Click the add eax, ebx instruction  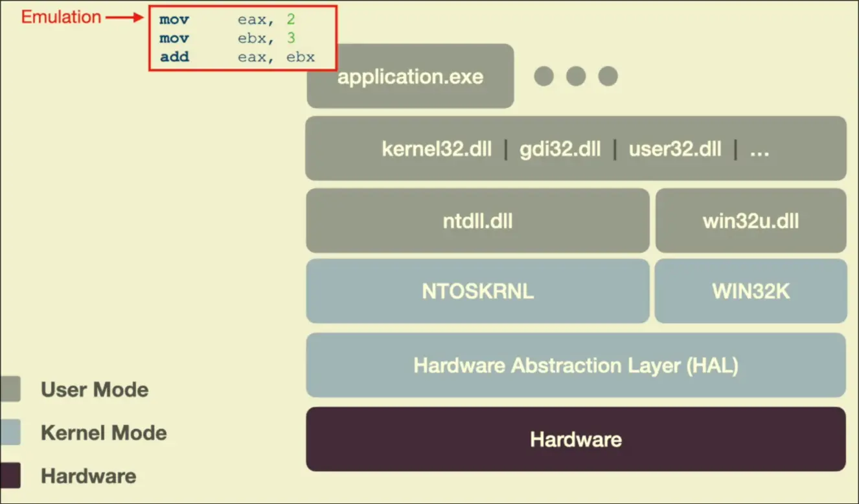coord(237,57)
